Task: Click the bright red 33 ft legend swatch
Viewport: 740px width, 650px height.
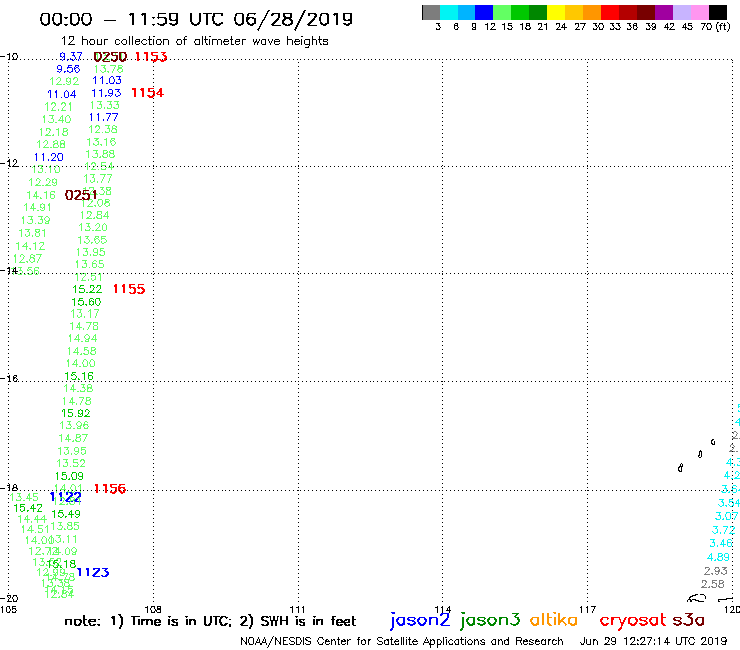Action: click(x=610, y=12)
